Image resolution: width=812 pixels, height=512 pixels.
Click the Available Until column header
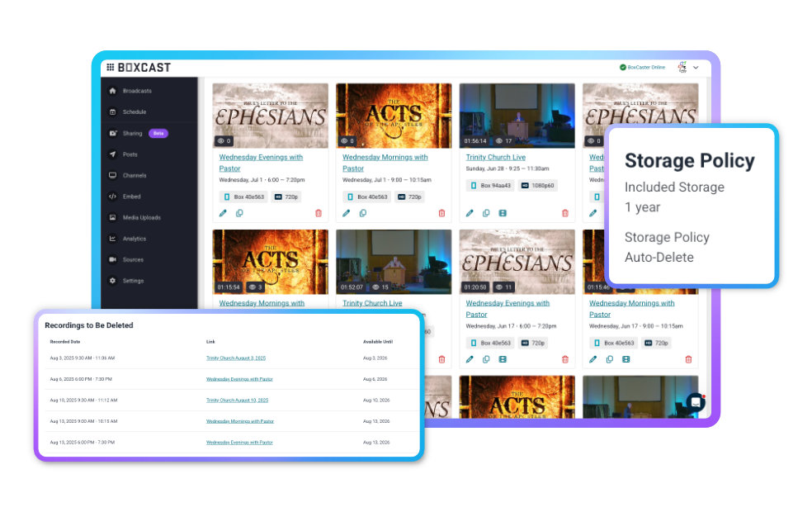(377, 342)
